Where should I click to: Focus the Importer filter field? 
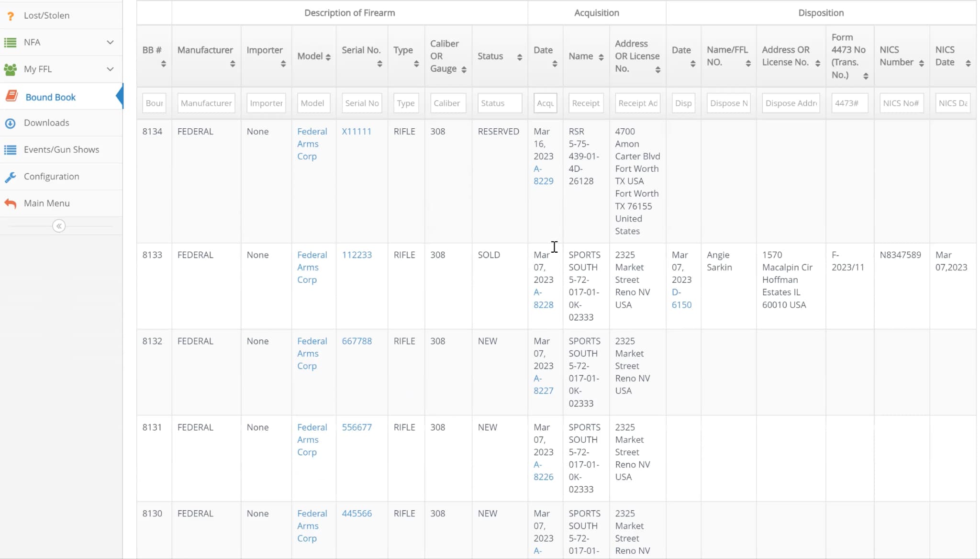pos(266,103)
